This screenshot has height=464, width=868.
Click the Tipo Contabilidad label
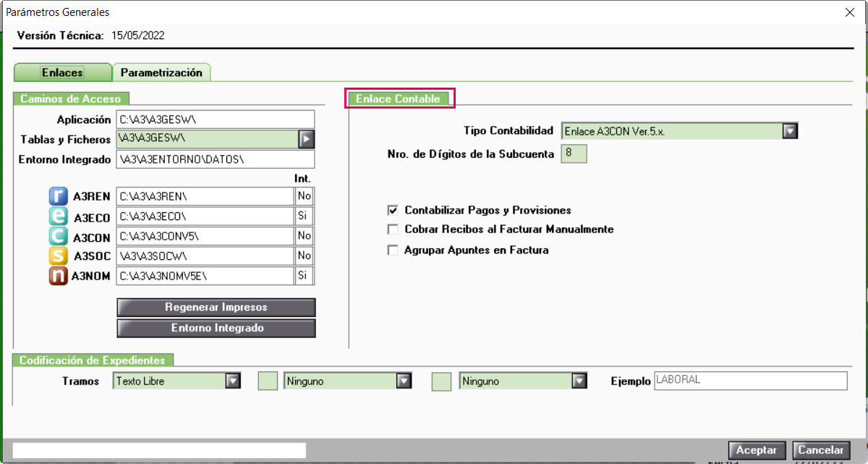point(509,131)
